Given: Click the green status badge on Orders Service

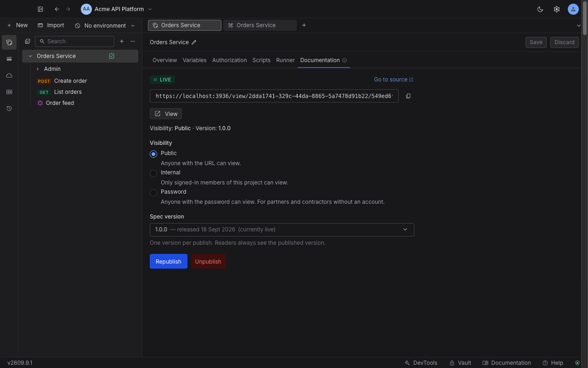Looking at the screenshot, I should pos(112,56).
